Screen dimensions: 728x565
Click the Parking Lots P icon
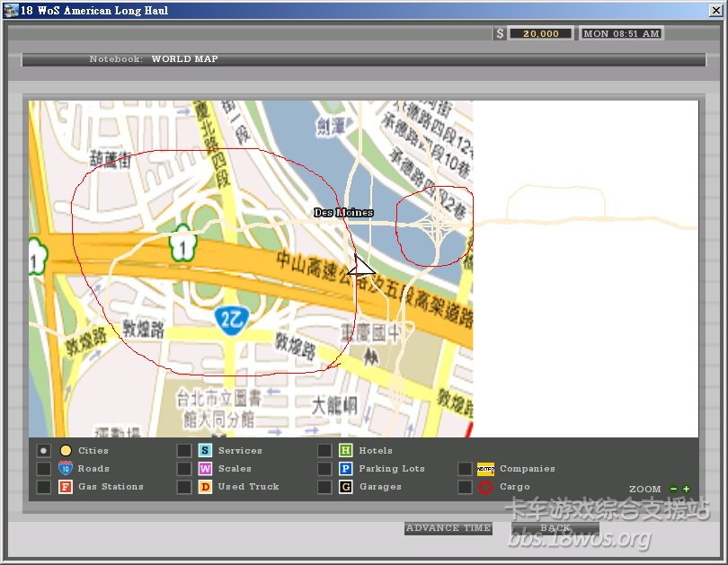click(345, 469)
